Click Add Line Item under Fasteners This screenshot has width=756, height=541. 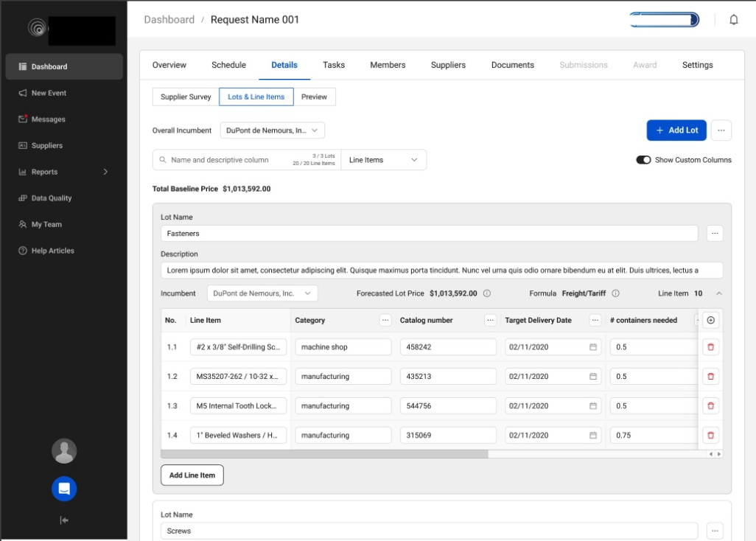pos(192,475)
